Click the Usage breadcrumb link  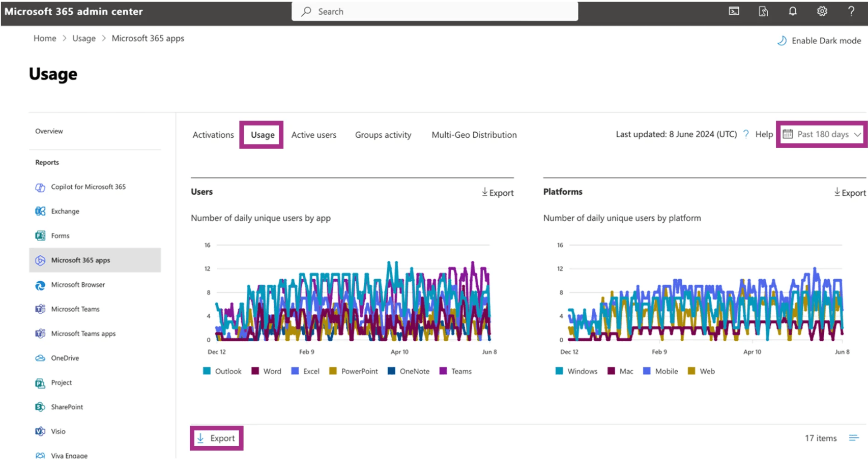(84, 39)
